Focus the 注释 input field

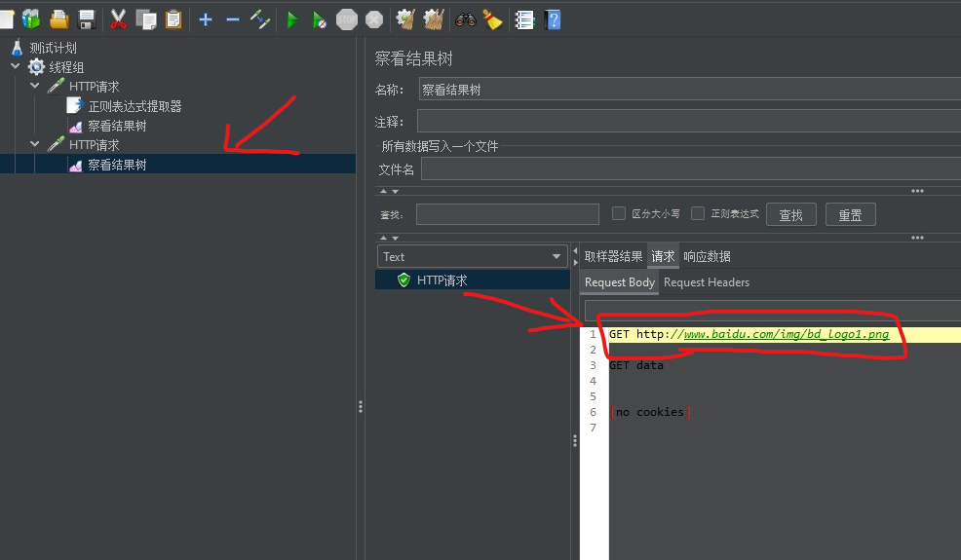click(689, 121)
